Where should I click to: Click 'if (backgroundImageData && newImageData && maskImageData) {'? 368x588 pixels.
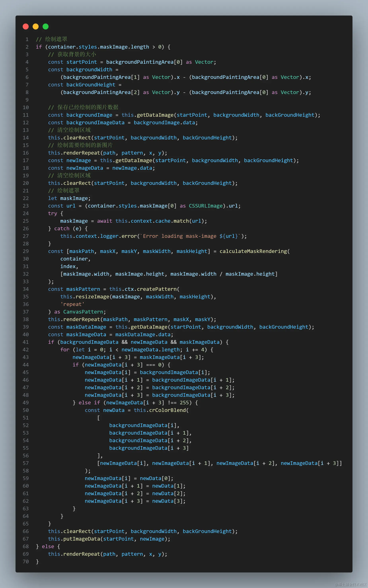tap(138, 342)
